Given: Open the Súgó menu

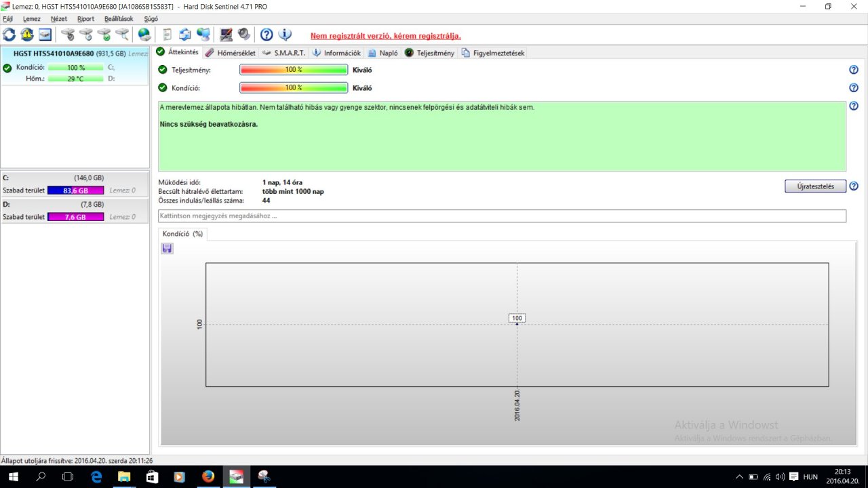Looking at the screenshot, I should click(151, 19).
